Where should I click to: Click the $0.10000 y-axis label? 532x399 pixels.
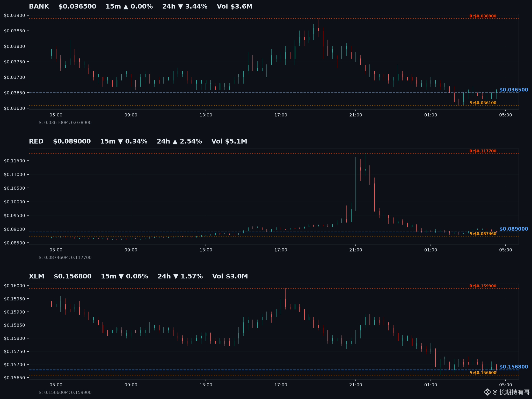[14, 202]
